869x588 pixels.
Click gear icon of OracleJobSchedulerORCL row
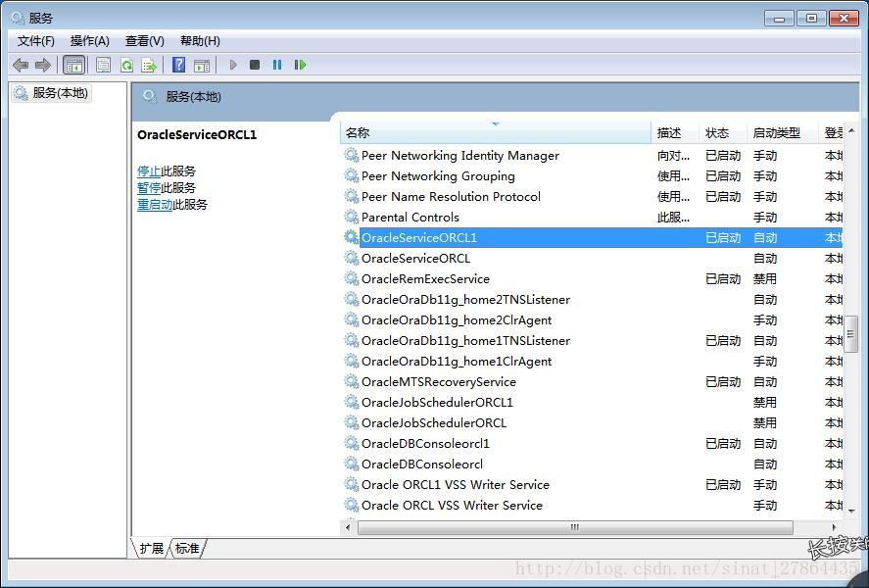click(352, 422)
